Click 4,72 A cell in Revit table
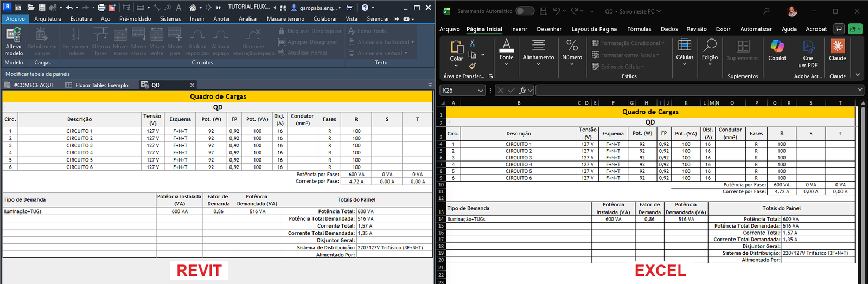 (x=356, y=182)
